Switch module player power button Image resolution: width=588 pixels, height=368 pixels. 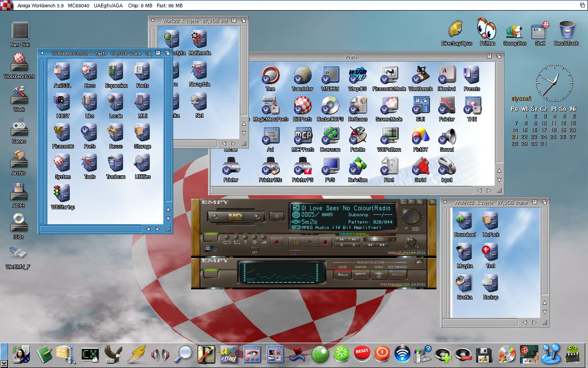[211, 237]
